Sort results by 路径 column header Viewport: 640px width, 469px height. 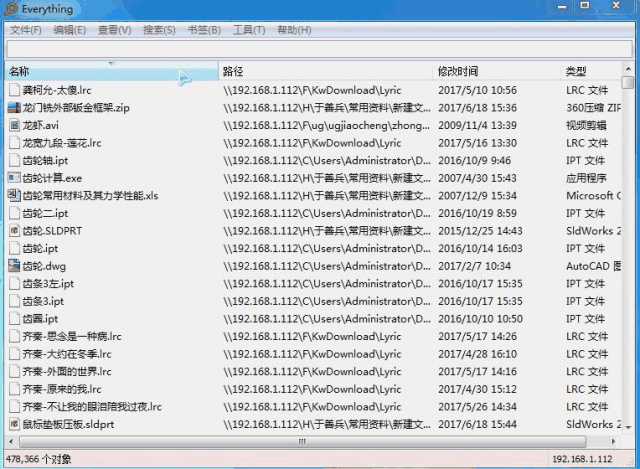tap(326, 71)
